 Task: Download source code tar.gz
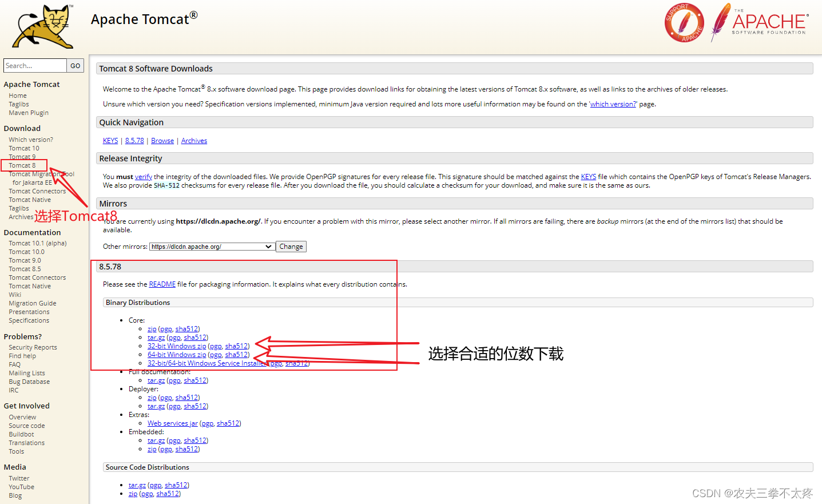[x=137, y=485]
